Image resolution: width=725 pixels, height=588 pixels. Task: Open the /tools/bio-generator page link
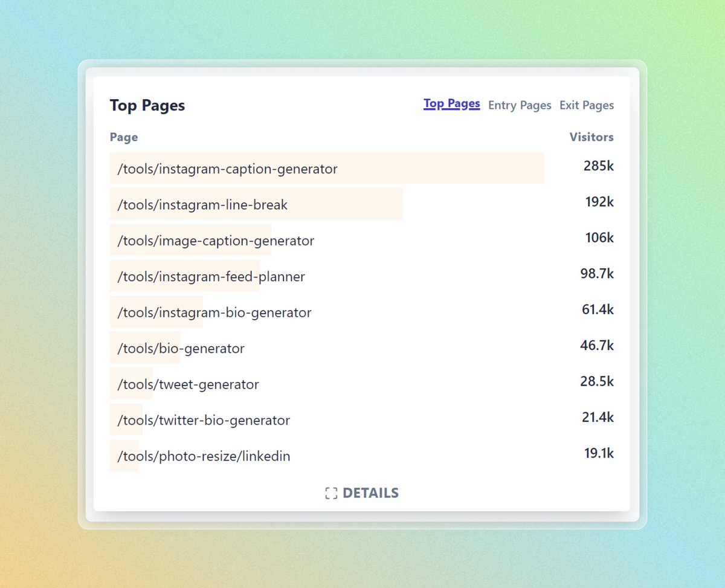(181, 349)
